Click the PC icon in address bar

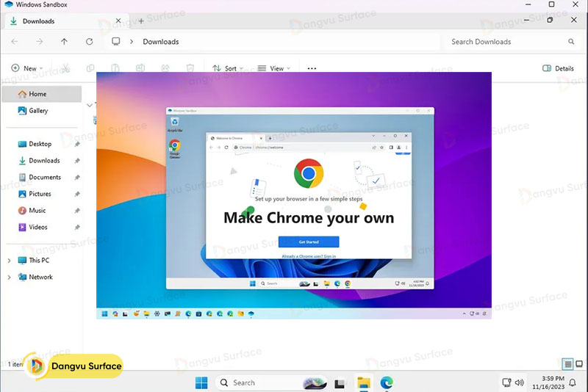click(x=116, y=41)
